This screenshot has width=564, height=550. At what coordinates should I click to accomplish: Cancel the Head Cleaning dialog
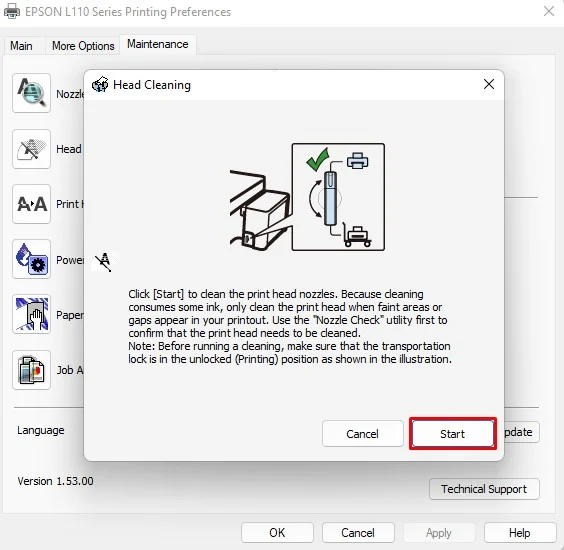tap(363, 434)
